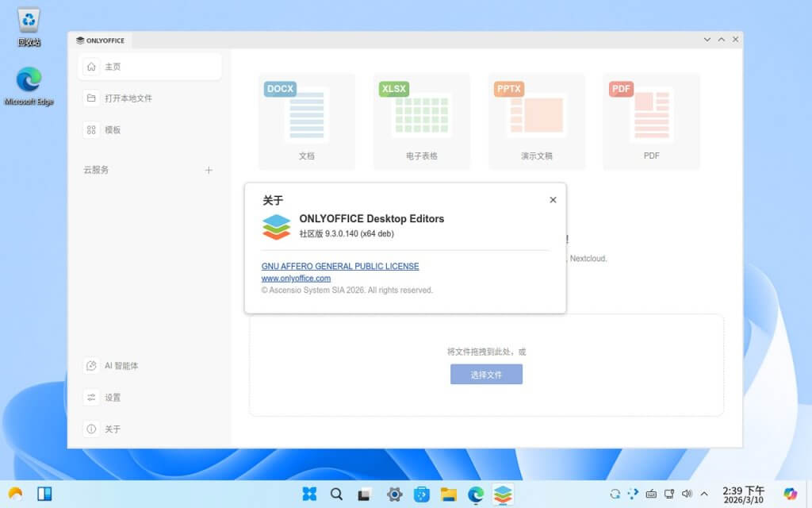Open the clock showing 2:39 下午
812x508 pixels.
coord(744,495)
